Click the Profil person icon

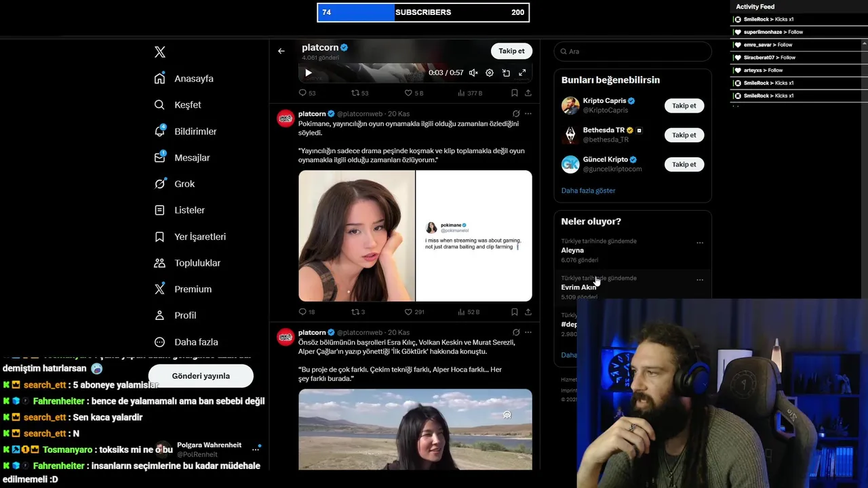tap(159, 315)
